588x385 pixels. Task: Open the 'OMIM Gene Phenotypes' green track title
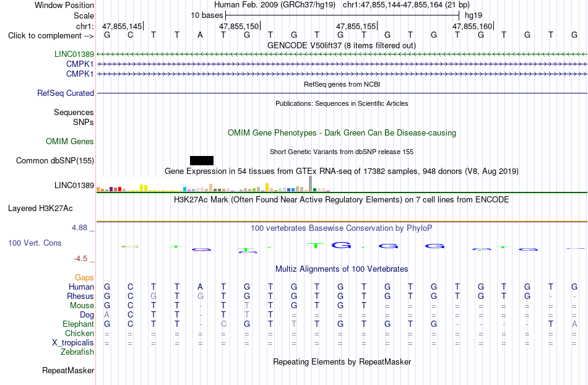[x=342, y=132]
